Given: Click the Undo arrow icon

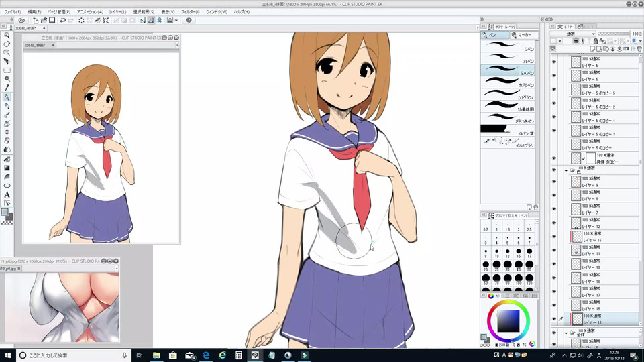Looking at the screenshot, I should coord(62,21).
